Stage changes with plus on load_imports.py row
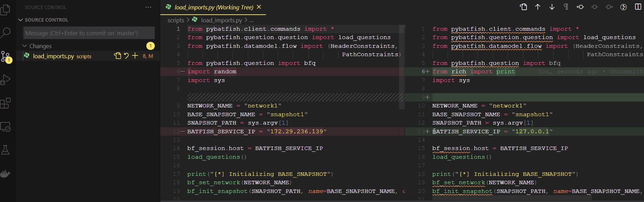Viewport: 644px width, 202px height. click(x=135, y=56)
